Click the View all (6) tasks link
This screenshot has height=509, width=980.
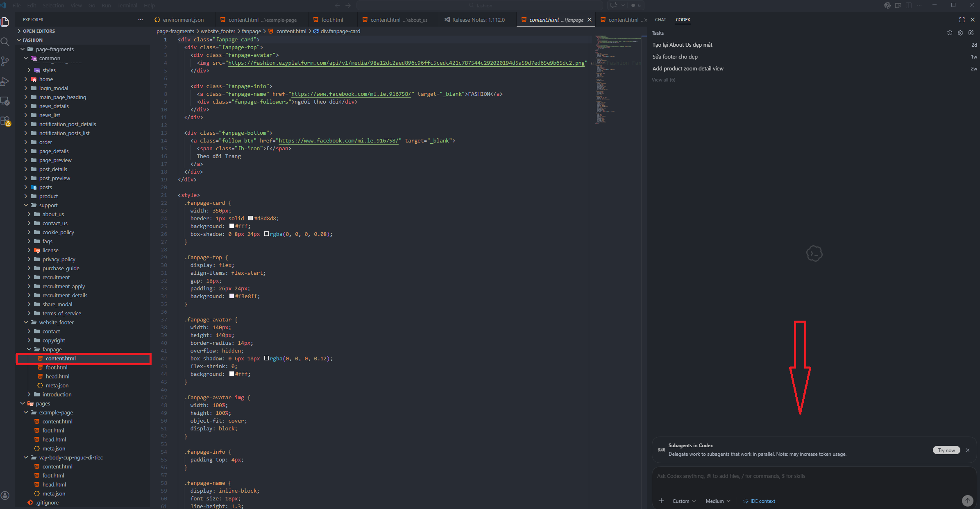663,80
